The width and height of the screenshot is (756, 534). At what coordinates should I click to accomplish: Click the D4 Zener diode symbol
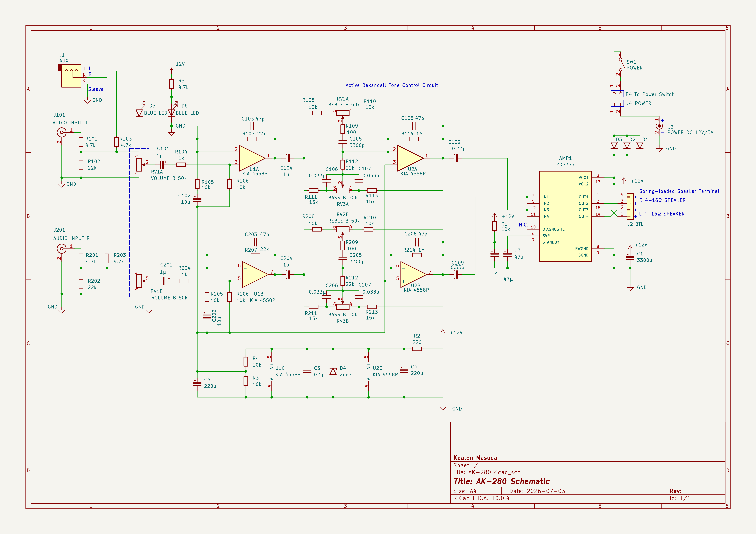333,371
